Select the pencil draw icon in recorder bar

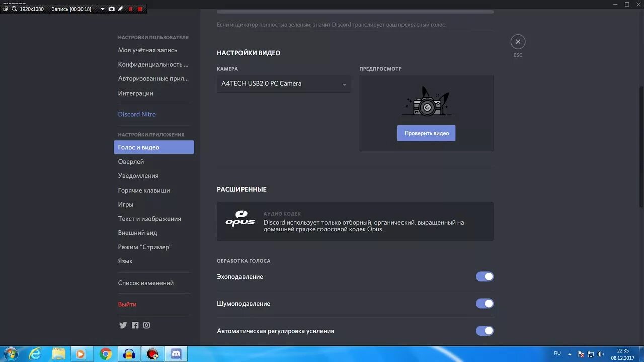tap(121, 9)
